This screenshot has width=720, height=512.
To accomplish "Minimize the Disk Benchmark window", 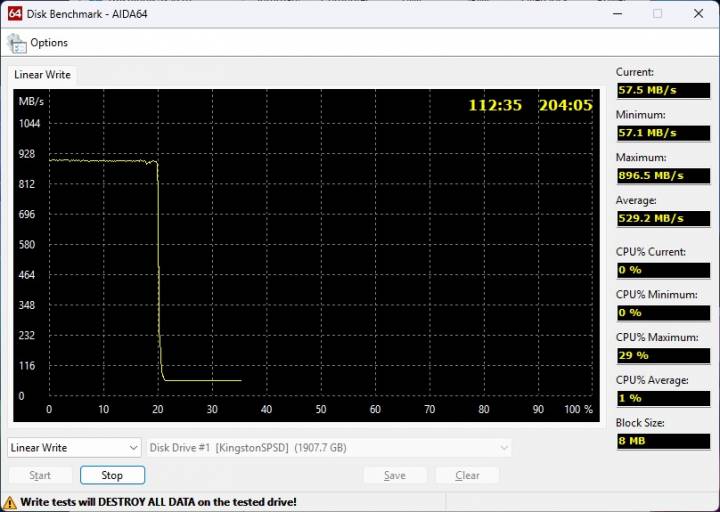I will tap(610, 13).
